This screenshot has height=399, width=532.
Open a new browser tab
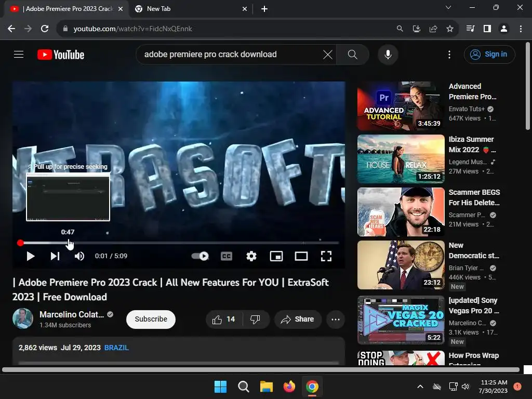(264, 9)
